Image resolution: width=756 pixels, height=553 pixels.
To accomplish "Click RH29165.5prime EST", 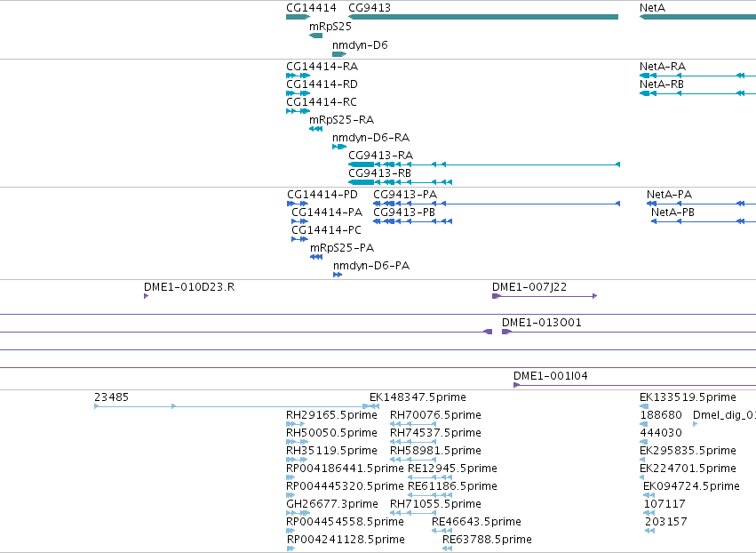I will coord(331,415).
